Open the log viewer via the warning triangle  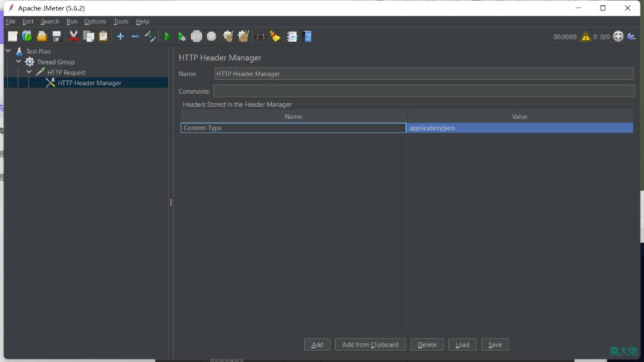point(586,37)
